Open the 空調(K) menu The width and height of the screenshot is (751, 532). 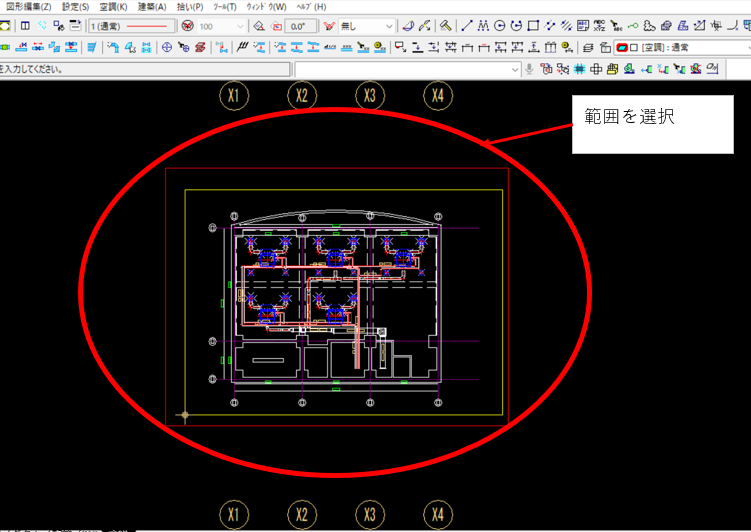pos(114,7)
